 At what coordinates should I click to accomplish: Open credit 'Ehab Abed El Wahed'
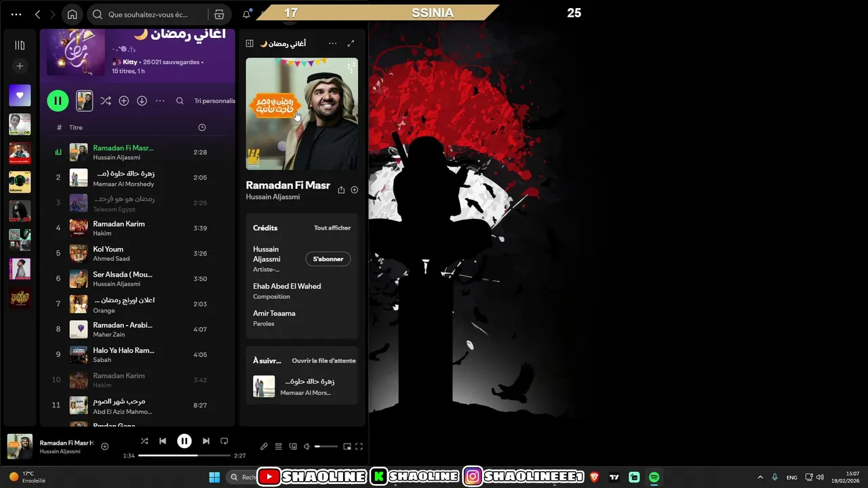287,286
